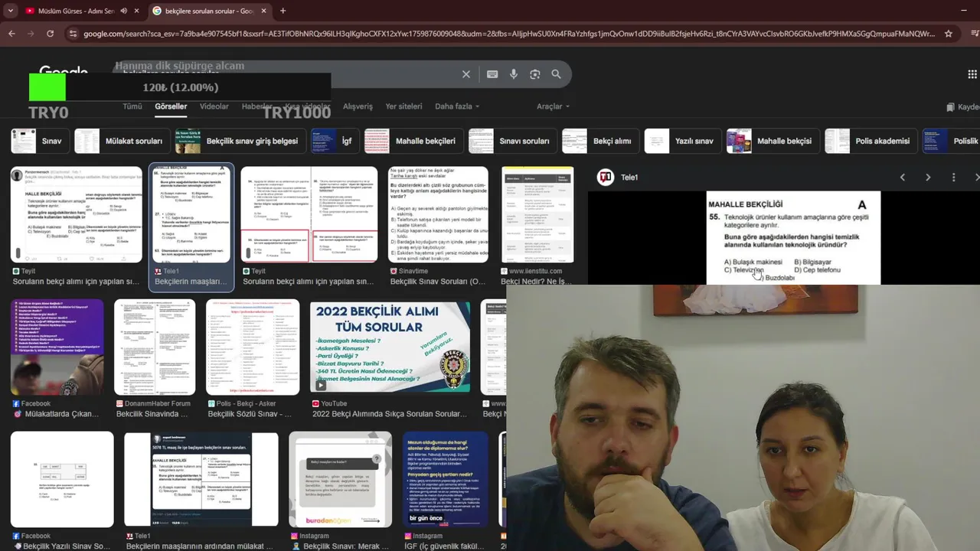Image resolution: width=980 pixels, height=551 pixels.
Task: Close the Müslüm Gürses YouTube tab
Action: pyautogui.click(x=137, y=11)
